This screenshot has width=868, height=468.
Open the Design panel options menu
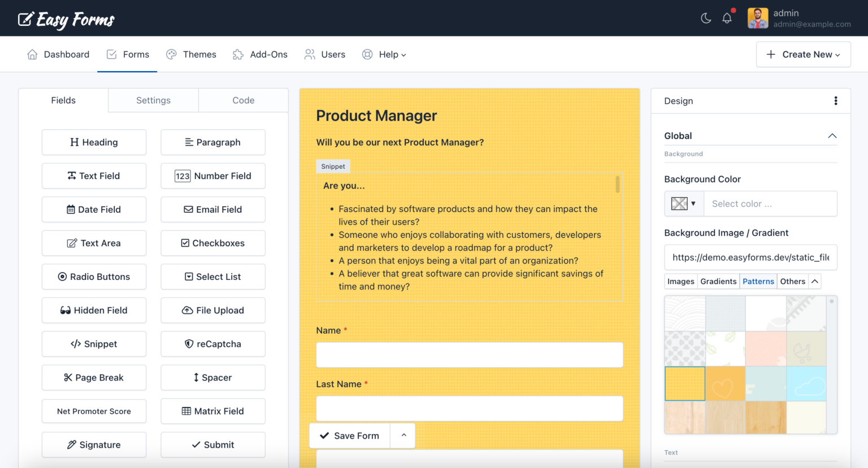point(836,100)
